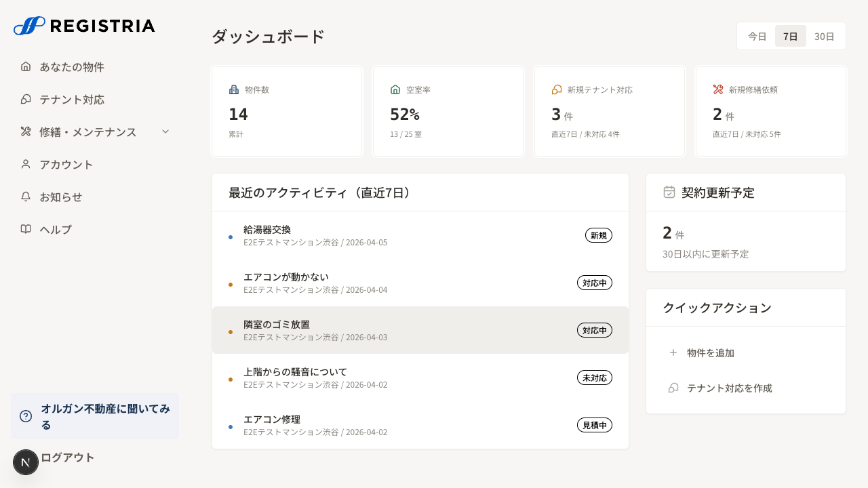Image resolution: width=868 pixels, height=488 pixels.
Task: Click the book icon next to ヘルプ
Action: [26, 229]
